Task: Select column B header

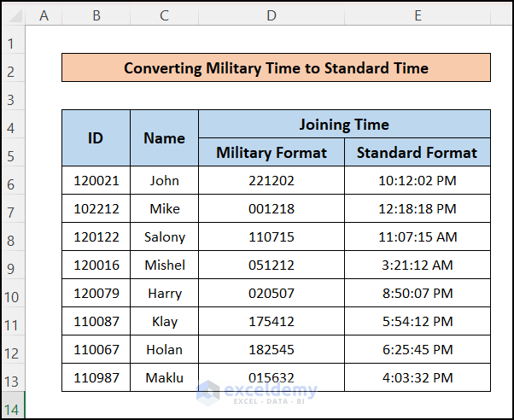Action: (x=96, y=15)
